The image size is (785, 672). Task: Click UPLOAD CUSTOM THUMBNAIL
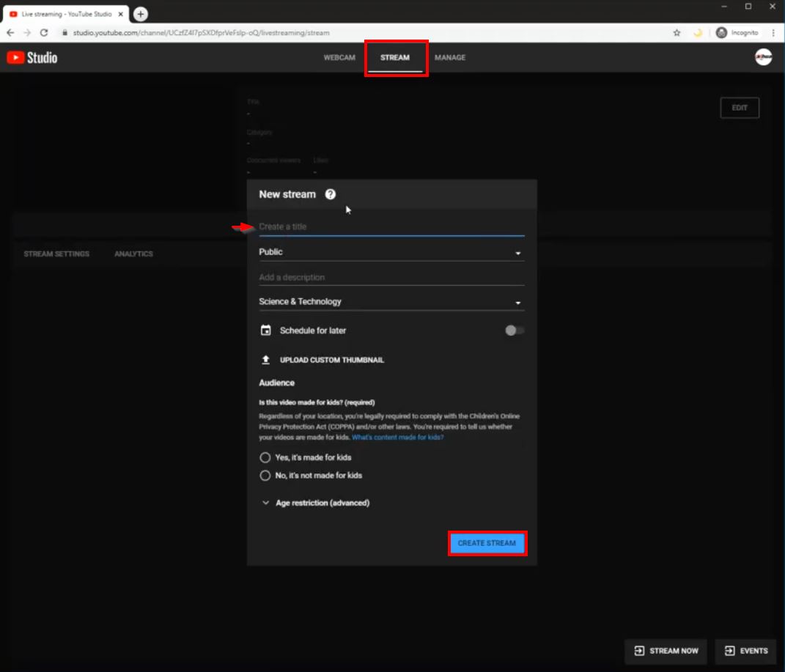(x=332, y=360)
